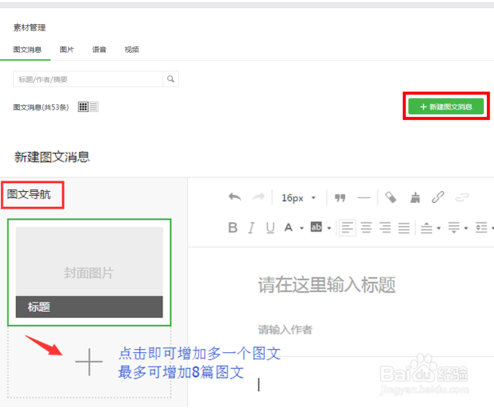The height and width of the screenshot is (408, 494).
Task: Click the 素材管理 heading
Action: click(x=29, y=27)
